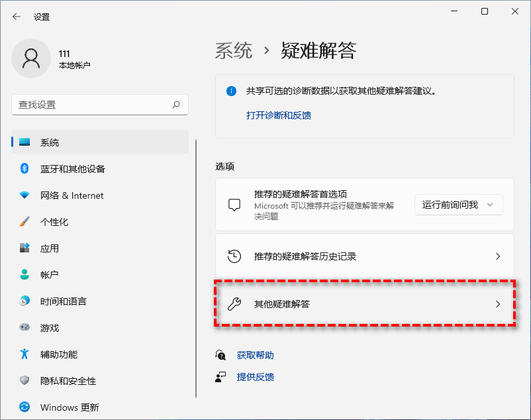Select the 游戏 gaming controller icon
This screenshot has width=531, height=420.
tap(23, 327)
